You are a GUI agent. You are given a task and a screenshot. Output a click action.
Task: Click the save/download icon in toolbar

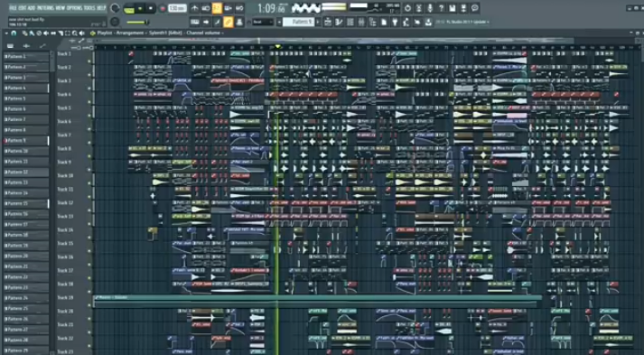428,22
